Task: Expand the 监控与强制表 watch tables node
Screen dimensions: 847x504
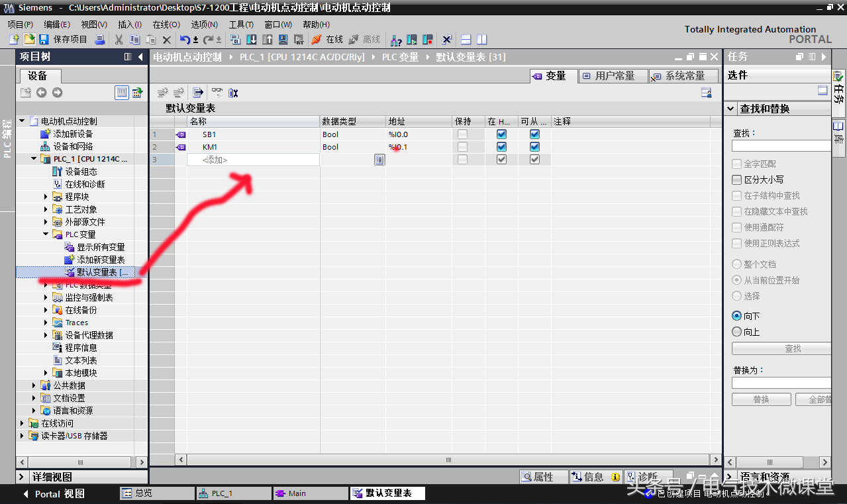Action: pos(46,297)
